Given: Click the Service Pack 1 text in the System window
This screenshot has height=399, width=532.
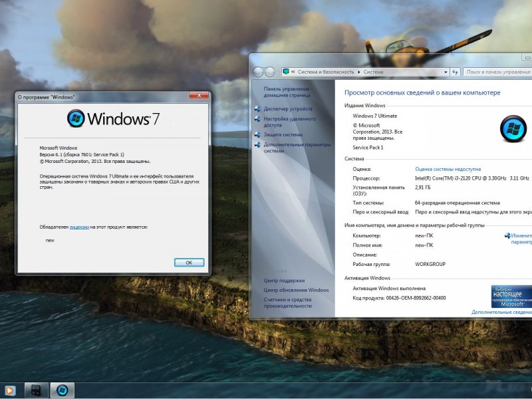Looking at the screenshot, I should pyautogui.click(x=368, y=148).
